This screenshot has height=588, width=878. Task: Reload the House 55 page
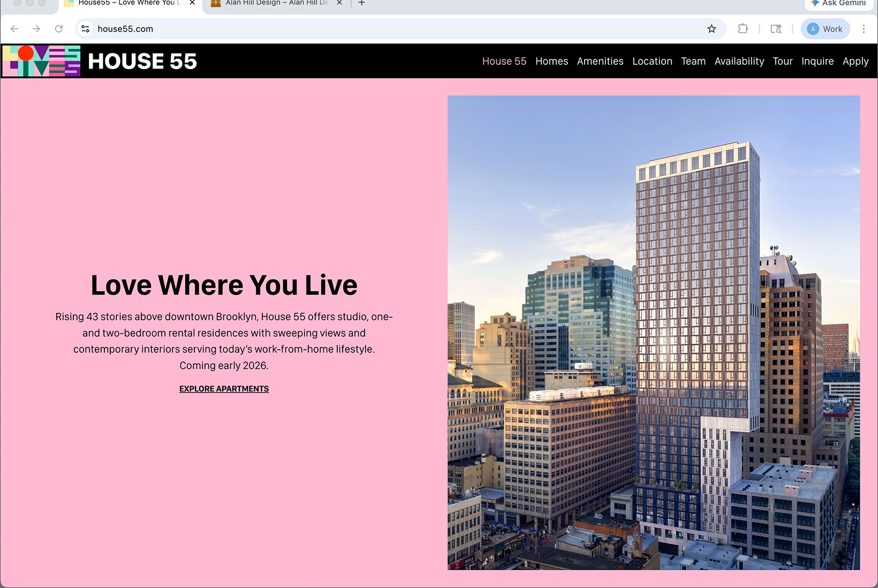(x=59, y=29)
